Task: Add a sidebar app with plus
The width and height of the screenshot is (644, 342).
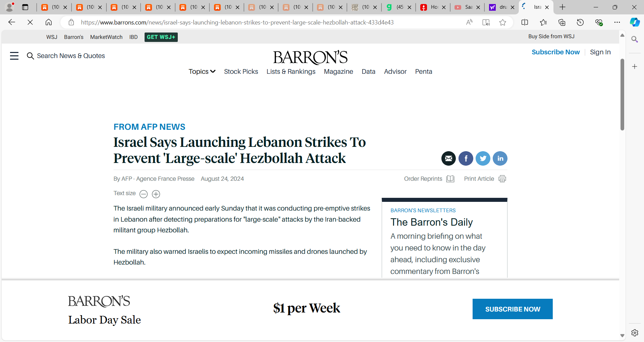Action: [635, 67]
